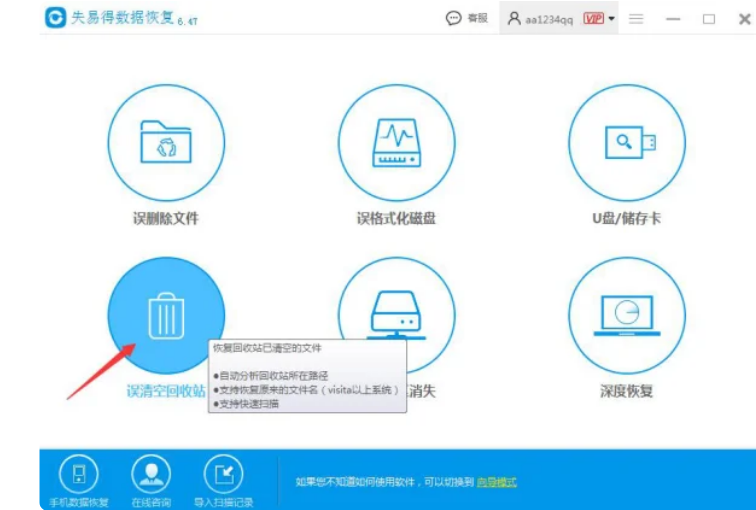Choose the U盘/储存卡 recovery icon
The height and width of the screenshot is (510, 756).
627,142
